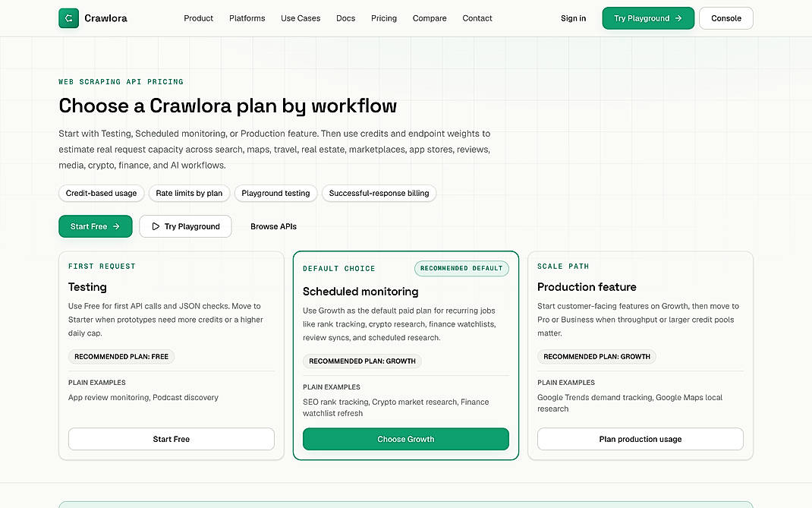Go to Docs in the navigation
812x508 pixels.
[x=345, y=18]
